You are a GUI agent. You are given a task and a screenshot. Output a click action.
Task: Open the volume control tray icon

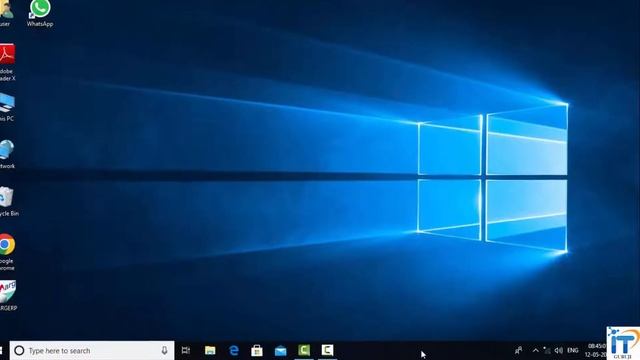tap(559, 350)
